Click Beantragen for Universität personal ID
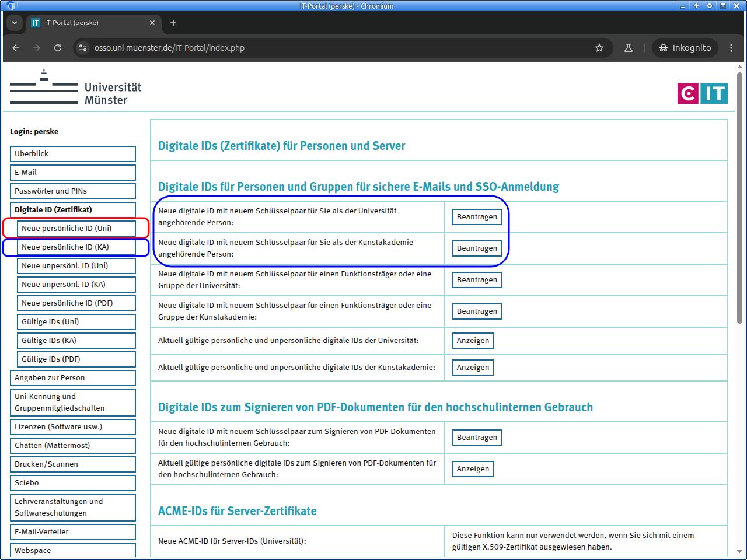747x560 pixels. [477, 217]
